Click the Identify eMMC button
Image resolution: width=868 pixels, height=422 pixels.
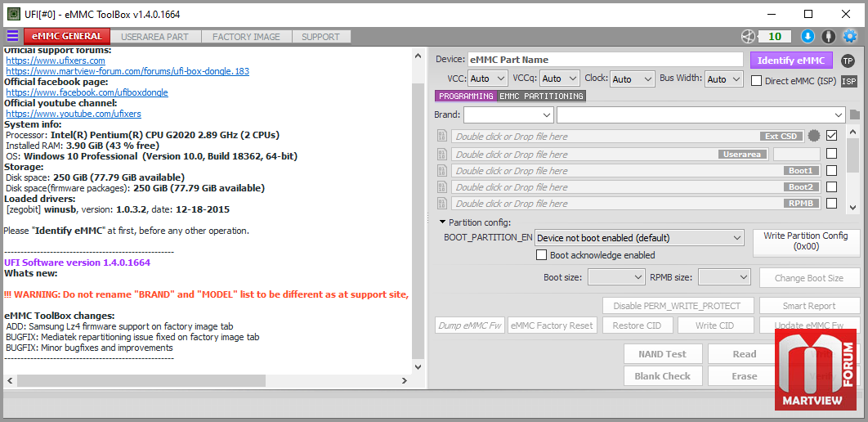click(x=792, y=61)
